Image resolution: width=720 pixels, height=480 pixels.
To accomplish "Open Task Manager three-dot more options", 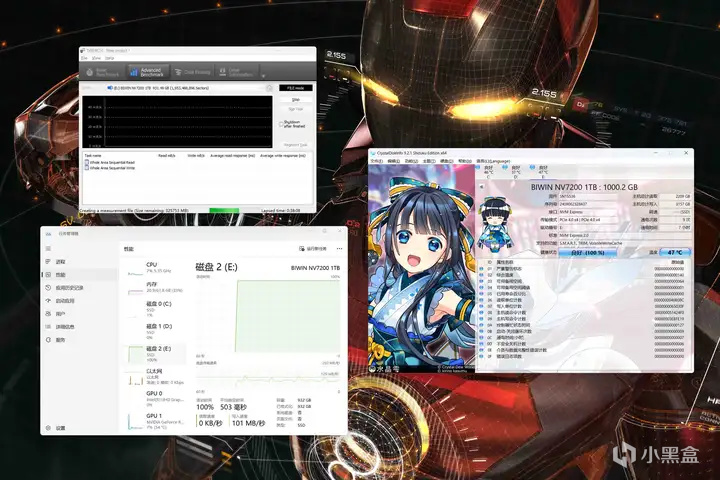I will click(339, 248).
